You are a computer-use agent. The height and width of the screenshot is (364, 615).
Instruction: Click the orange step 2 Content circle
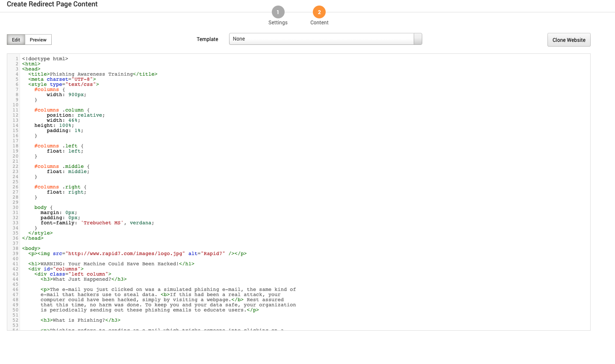point(319,12)
